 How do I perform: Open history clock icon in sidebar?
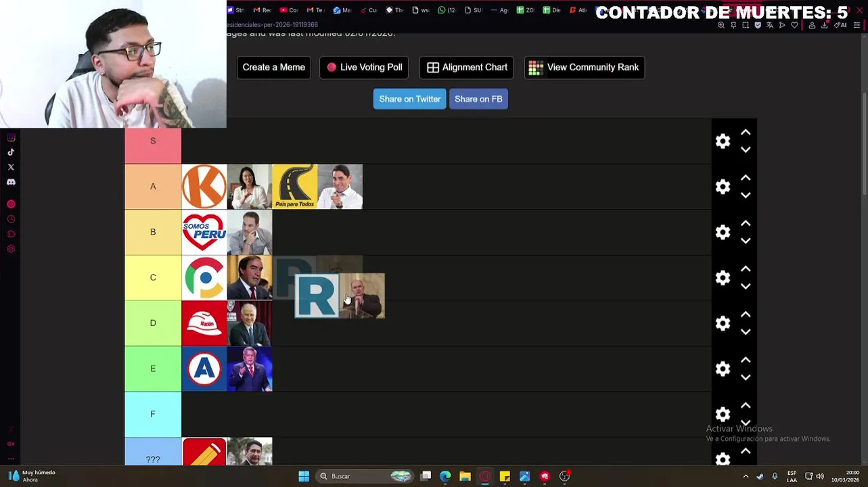coord(11,219)
